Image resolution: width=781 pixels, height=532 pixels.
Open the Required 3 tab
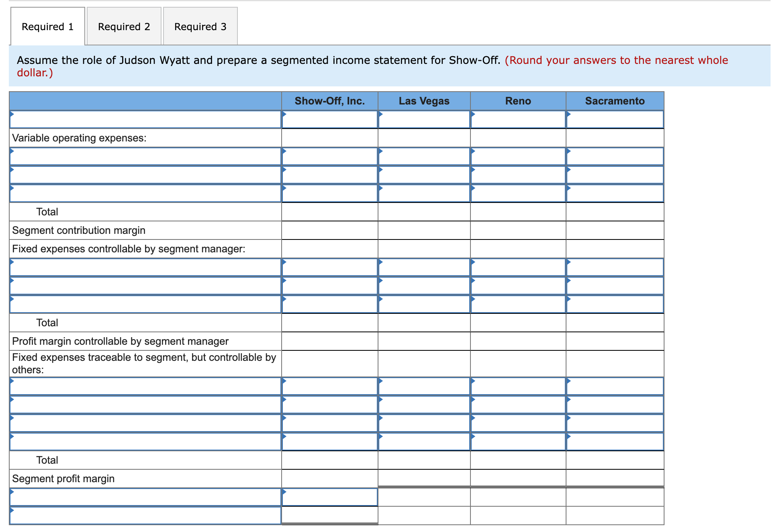coord(200,27)
